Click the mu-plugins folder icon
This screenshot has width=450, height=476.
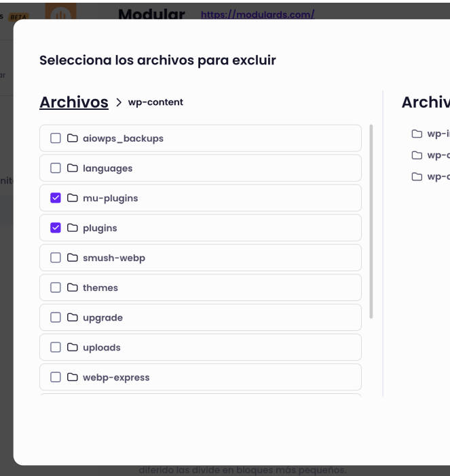[73, 198]
